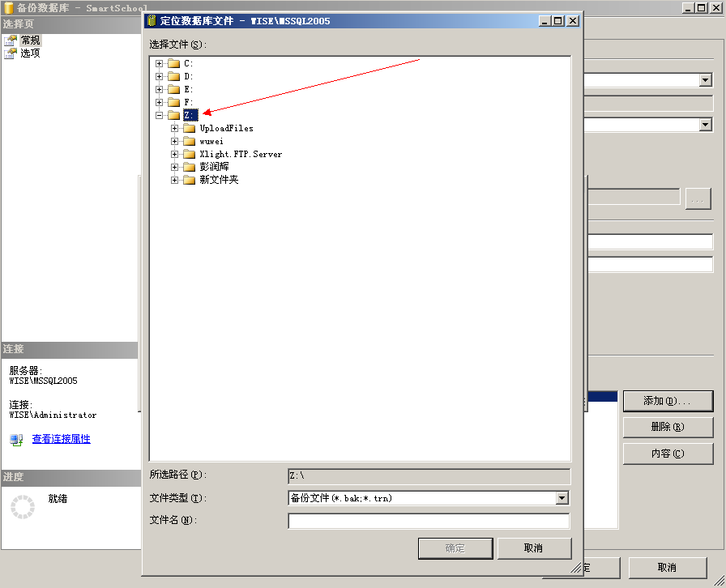
Task: Select the D: drive label
Action: tap(189, 76)
